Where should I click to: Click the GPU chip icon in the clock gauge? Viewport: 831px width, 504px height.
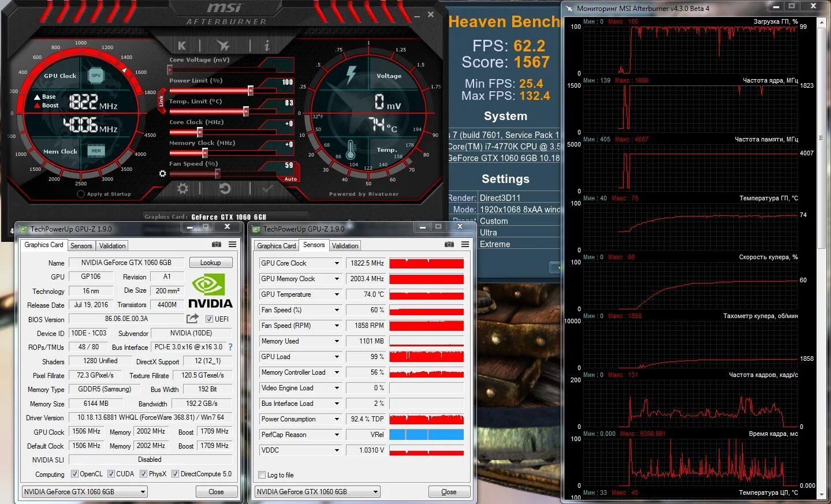click(x=96, y=75)
